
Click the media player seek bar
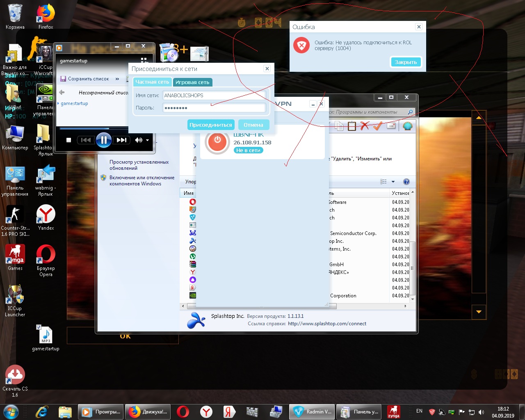click(x=94, y=129)
